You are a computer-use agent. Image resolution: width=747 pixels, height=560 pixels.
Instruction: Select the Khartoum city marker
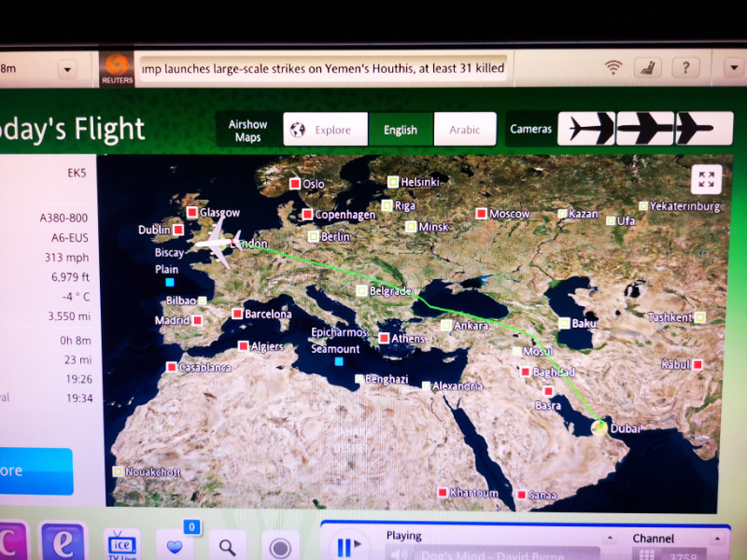[x=443, y=493]
